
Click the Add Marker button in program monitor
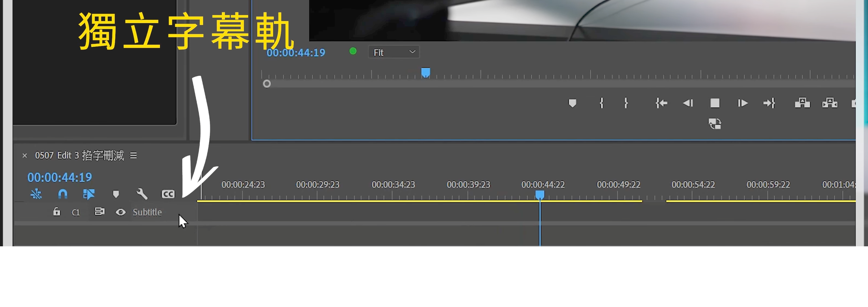(x=572, y=103)
